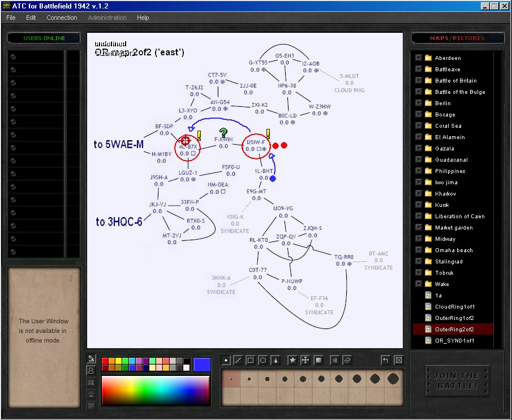512x420 pixels.
Task: Click the stacked layers sidebar icon
Action: (91, 394)
